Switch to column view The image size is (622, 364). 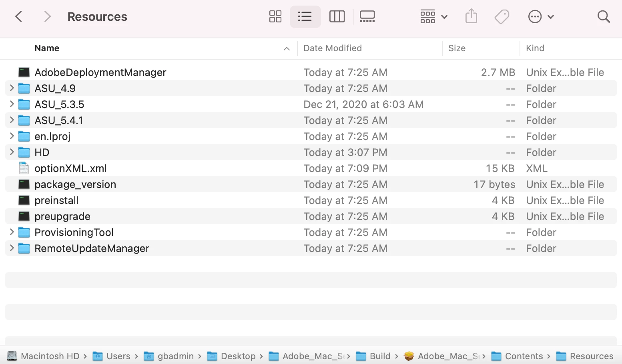coord(337,16)
